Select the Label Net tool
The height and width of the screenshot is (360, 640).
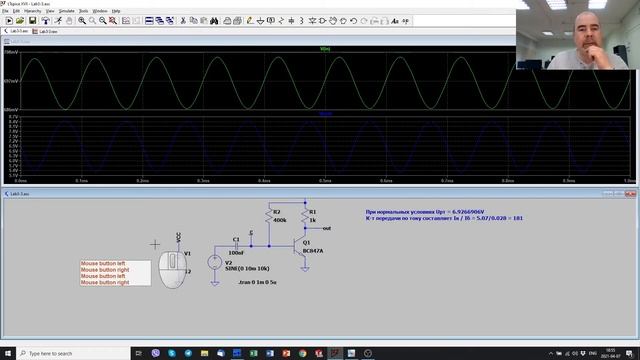click(x=270, y=21)
